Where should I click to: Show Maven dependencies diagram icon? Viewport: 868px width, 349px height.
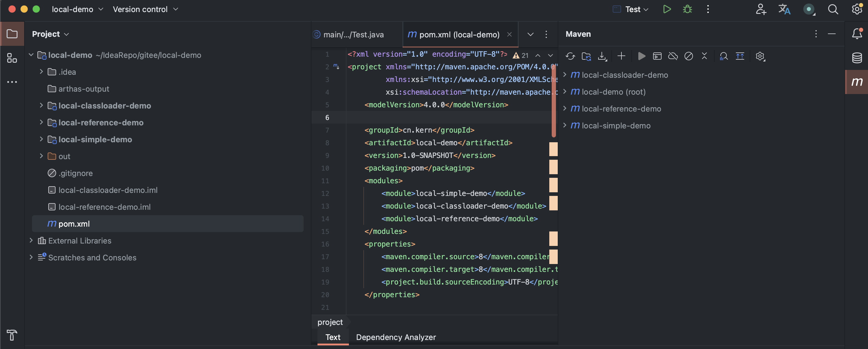tap(740, 56)
